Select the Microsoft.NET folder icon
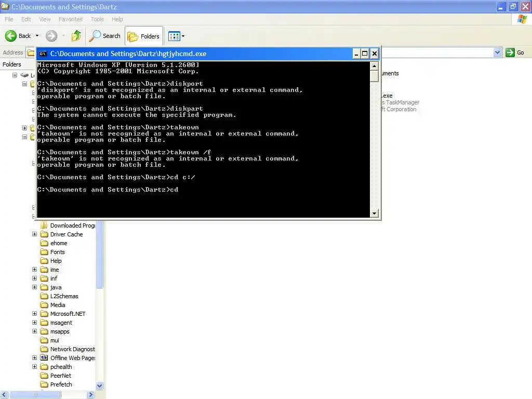 (44, 313)
